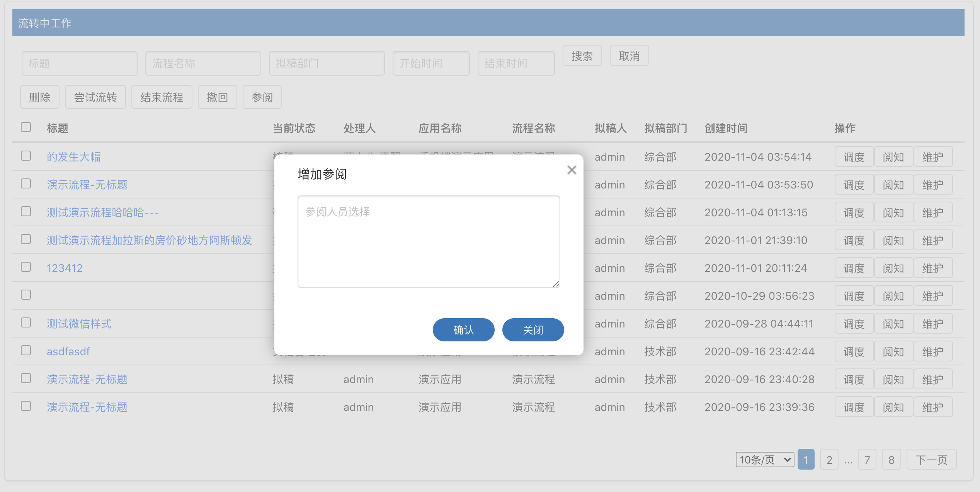
Task: Open 演示流程-无标题 link created 2020-11-04 03:53:50
Action: 87,185
